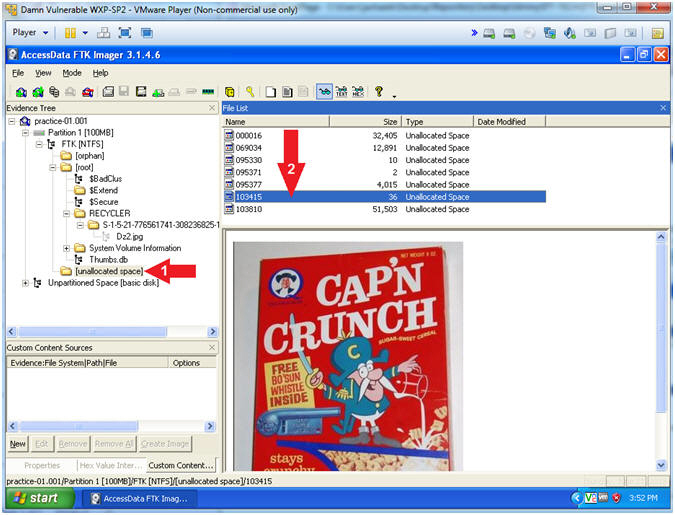Click the Obtain Protected Files icon

[230, 92]
